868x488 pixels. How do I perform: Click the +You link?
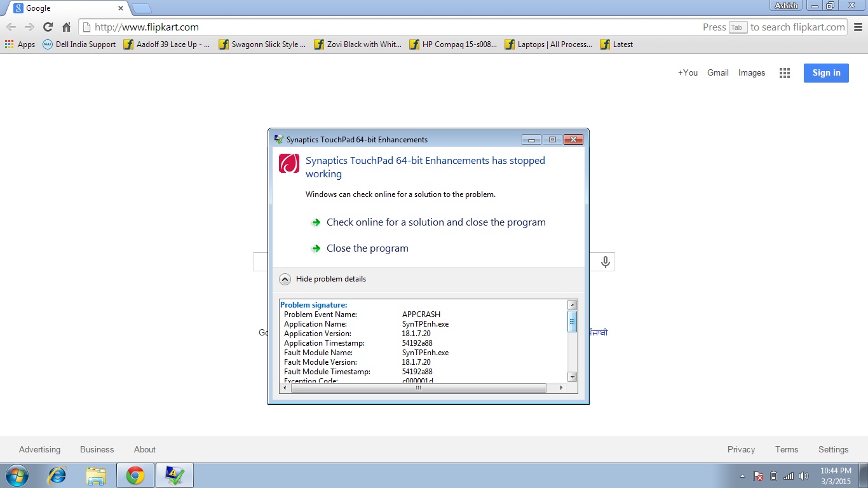coord(688,72)
